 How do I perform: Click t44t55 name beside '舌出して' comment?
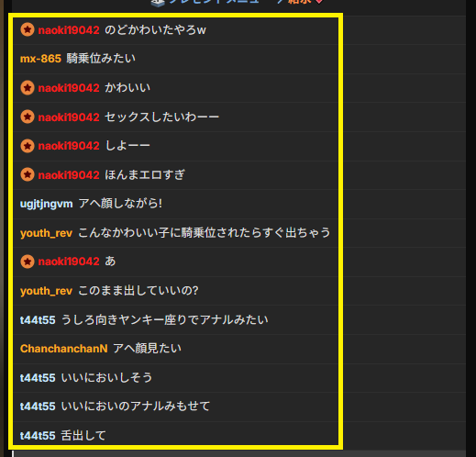[38, 436]
